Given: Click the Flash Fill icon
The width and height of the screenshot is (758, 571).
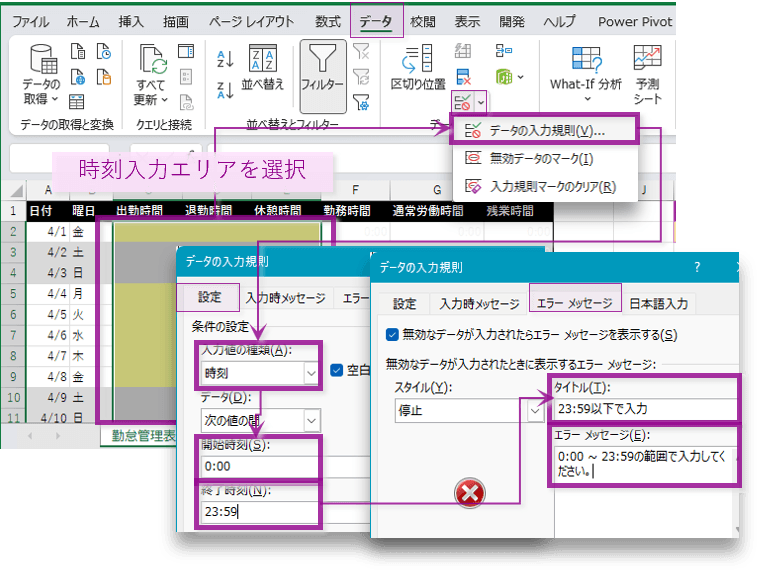Looking at the screenshot, I should 463,51.
